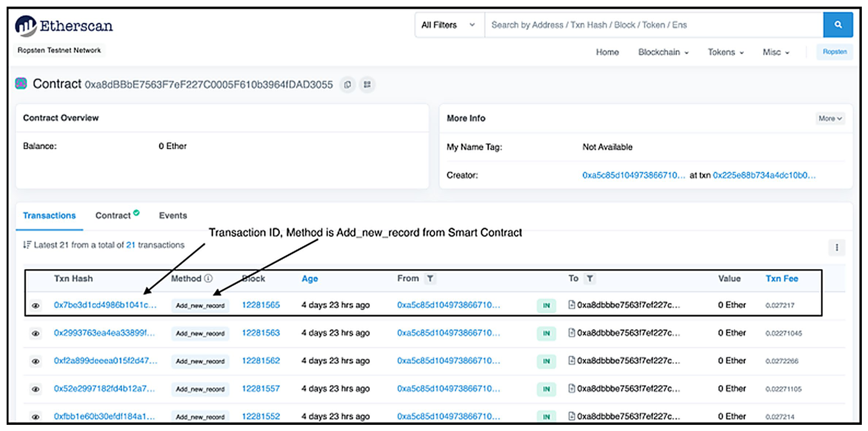
Task: Open the More dropdown in More Info
Action: coord(830,118)
